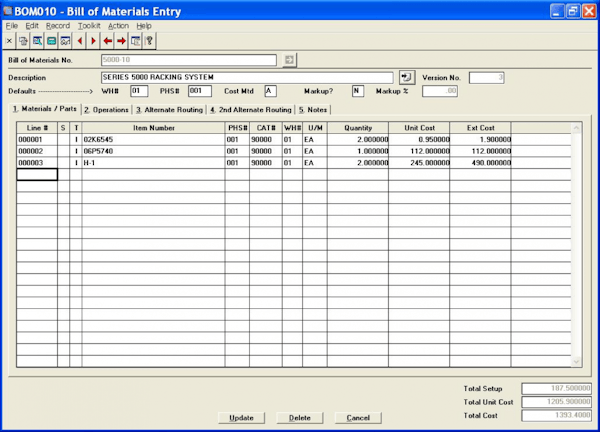600x432 pixels.
Task: Click the WH# default field
Action: (139, 91)
